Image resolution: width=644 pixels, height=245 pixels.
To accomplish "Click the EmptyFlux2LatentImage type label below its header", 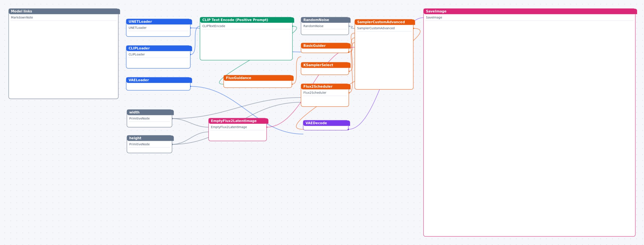I will click(229, 127).
